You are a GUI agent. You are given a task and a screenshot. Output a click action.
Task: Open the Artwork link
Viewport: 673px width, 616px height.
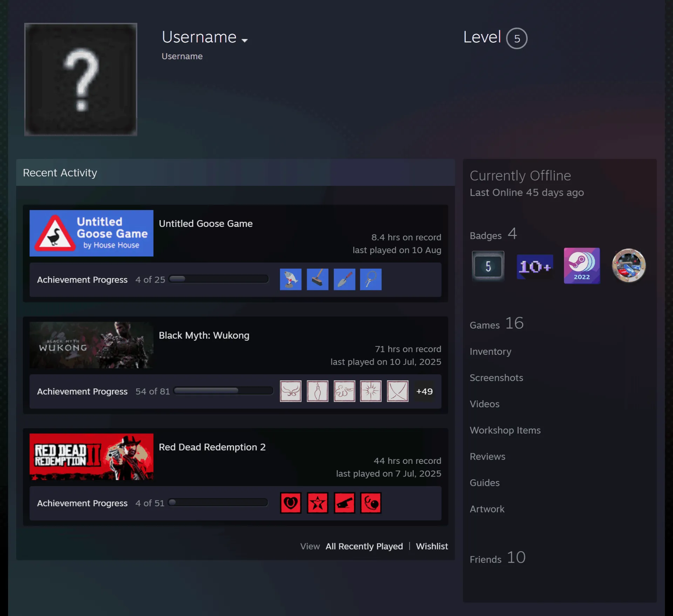click(x=487, y=509)
